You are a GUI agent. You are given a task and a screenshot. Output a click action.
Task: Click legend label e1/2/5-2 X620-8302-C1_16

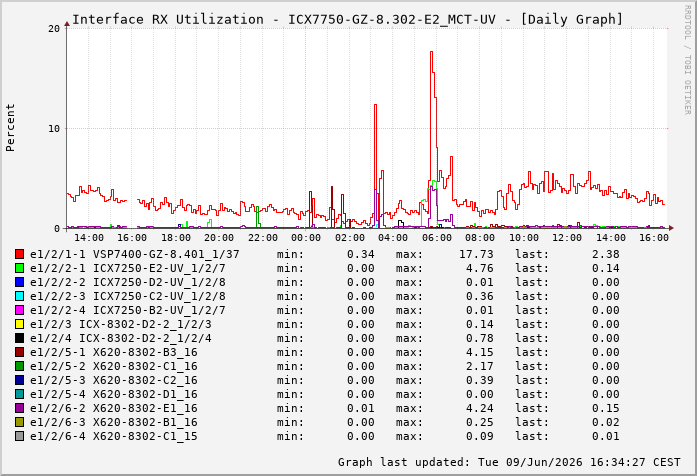pos(114,366)
